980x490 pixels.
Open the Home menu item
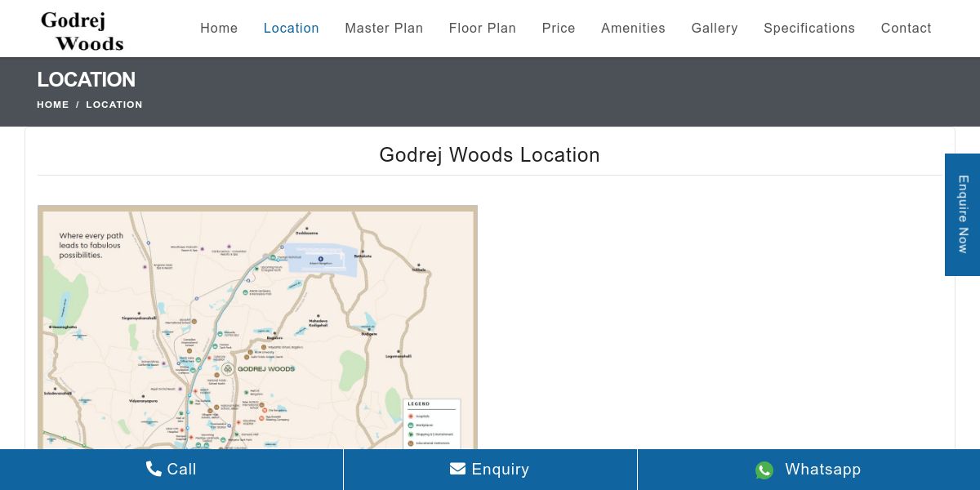pos(219,28)
